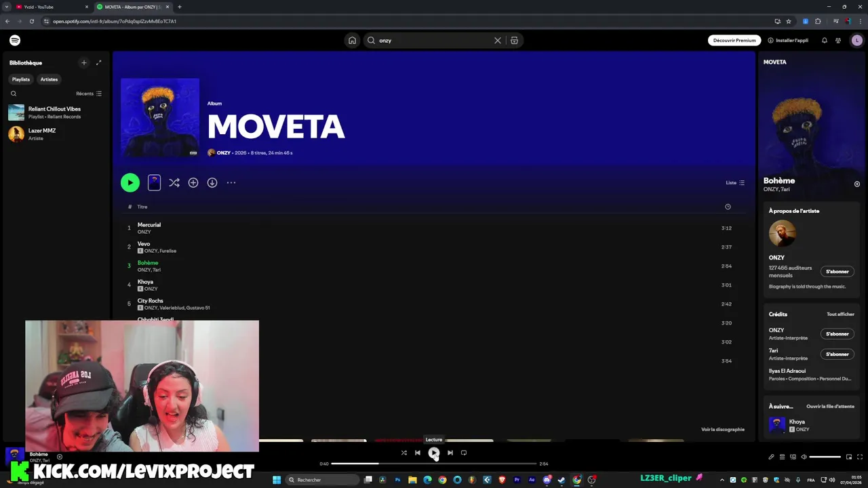Enable shuffle for the MOVETA album
Viewport: 868px width, 488px height.
tap(174, 182)
